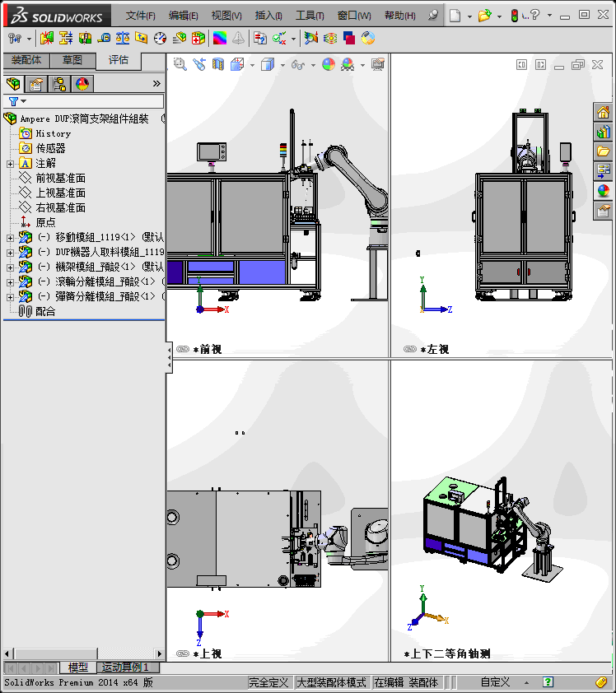This screenshot has height=693, width=616.
Task: Expand the 移動模組_1119 component
Action: pos(10,238)
